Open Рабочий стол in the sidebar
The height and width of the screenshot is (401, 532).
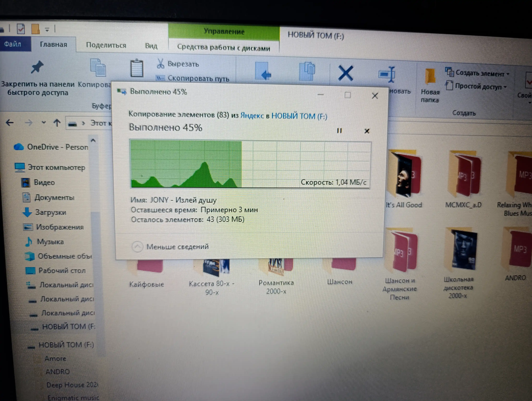click(x=56, y=271)
